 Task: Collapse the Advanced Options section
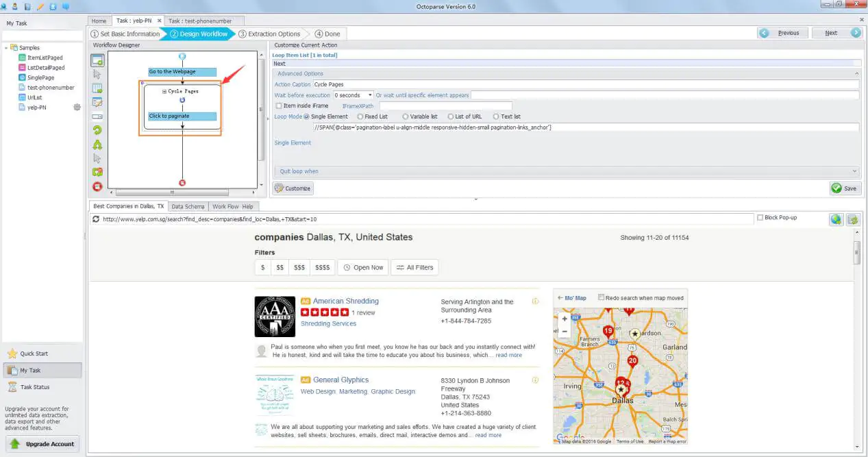[856, 73]
